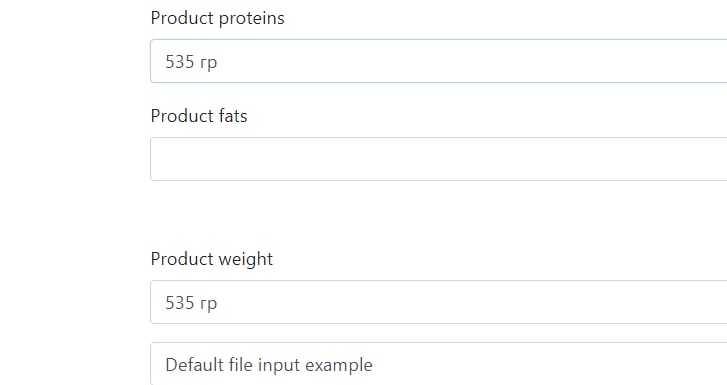Screen dimensions: 727x385
Task: Place cursor on 535 гр in weight field
Action: pos(191,303)
